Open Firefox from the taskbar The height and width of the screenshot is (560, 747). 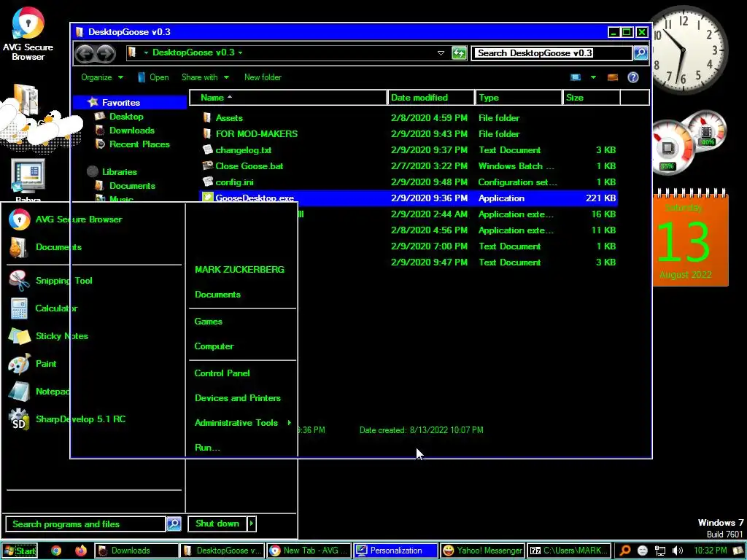click(x=81, y=551)
